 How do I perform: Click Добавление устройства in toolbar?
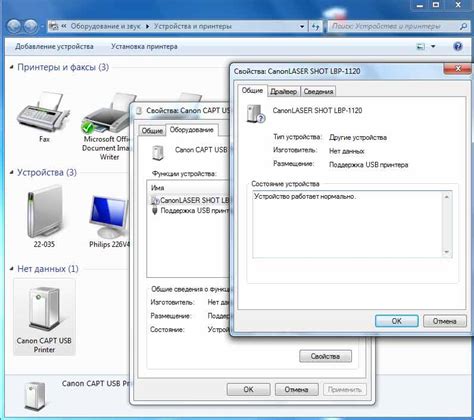(54, 46)
